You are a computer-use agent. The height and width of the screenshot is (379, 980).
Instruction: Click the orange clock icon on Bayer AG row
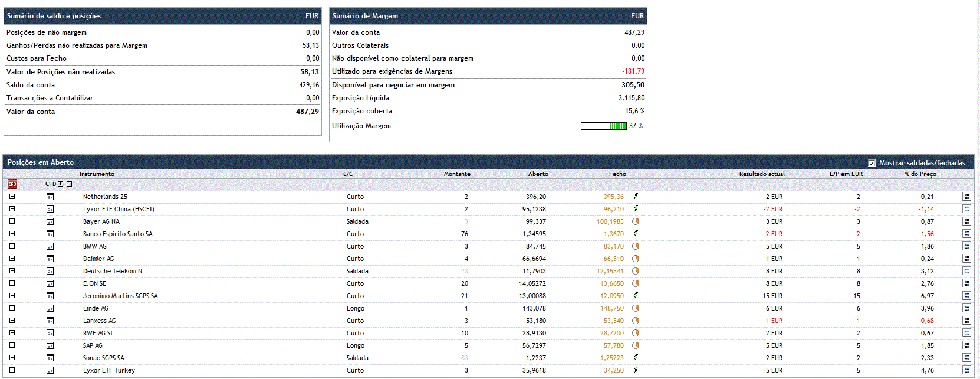pyautogui.click(x=636, y=221)
